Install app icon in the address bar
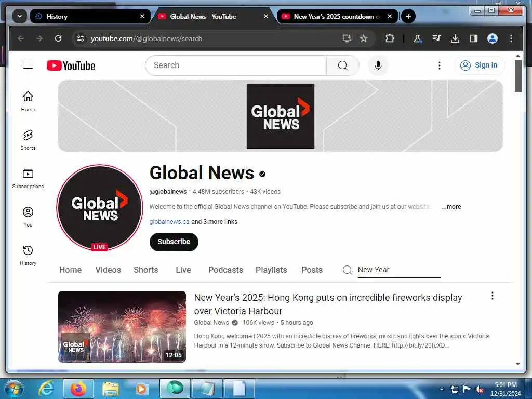Screen dimensions: 532x399 pyautogui.click(x=347, y=38)
